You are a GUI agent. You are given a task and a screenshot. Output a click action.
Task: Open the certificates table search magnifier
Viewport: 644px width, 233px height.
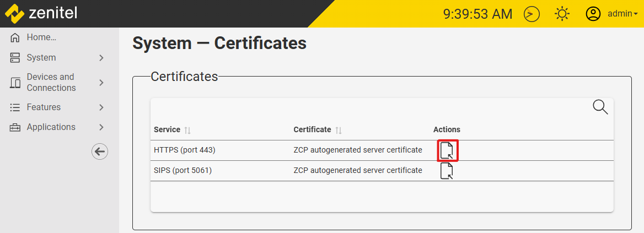(600, 107)
